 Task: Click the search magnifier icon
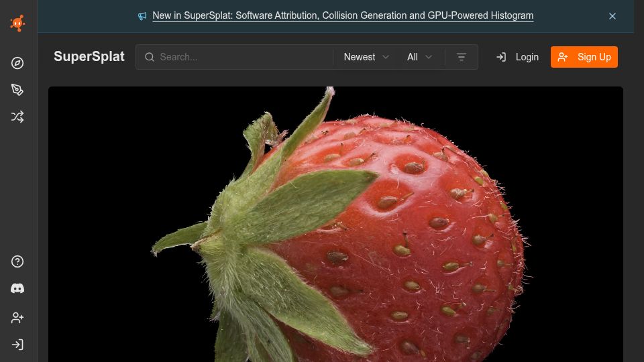tap(150, 57)
